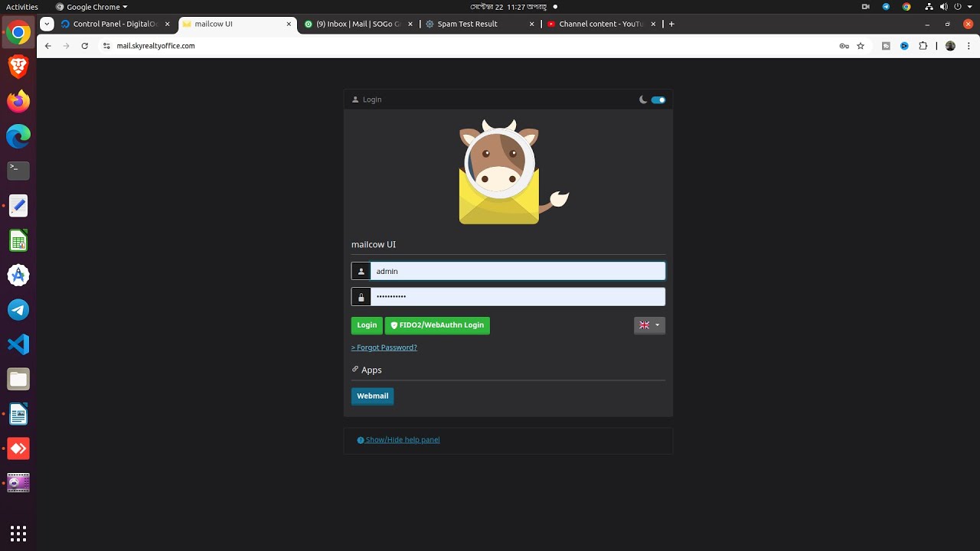Close the Spam Test Result tab
Screen dimensions: 980x551
[531, 24]
